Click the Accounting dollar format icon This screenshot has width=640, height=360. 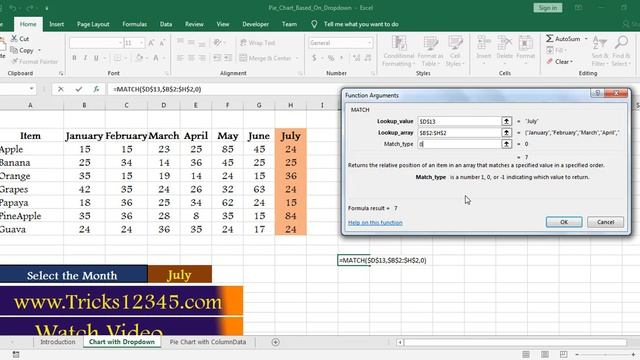click(314, 58)
